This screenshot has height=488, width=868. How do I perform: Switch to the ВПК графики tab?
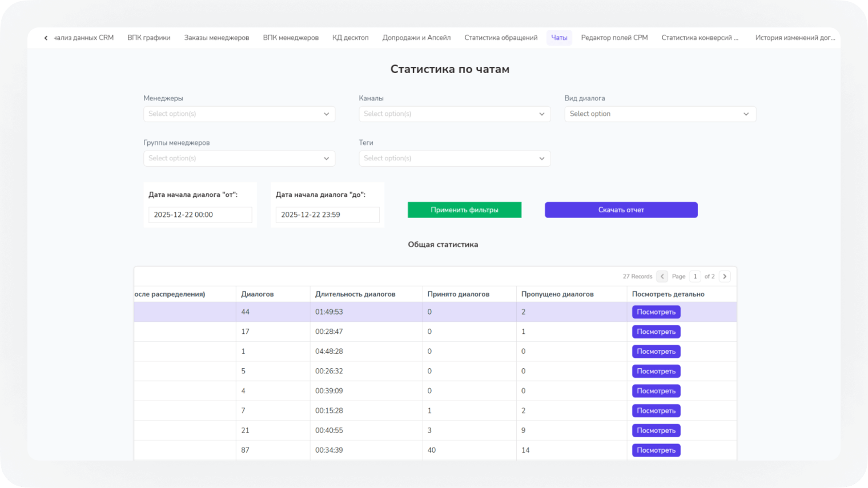click(149, 38)
